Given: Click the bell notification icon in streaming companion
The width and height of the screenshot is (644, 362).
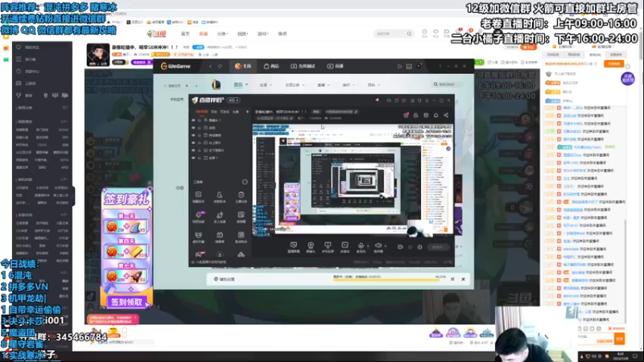Looking at the screenshot, I should tap(436, 115).
